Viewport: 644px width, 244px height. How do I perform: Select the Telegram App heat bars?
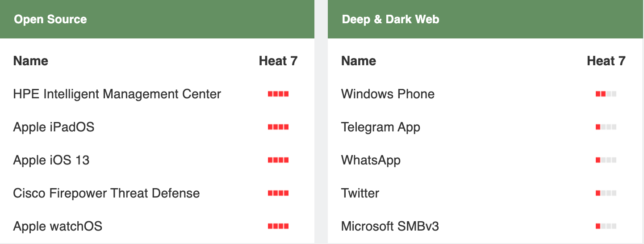(606, 127)
